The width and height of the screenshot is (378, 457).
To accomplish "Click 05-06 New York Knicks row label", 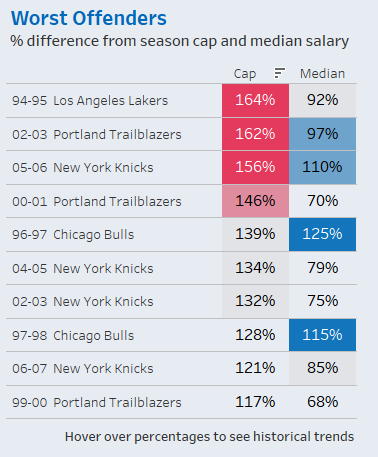I will [83, 168].
